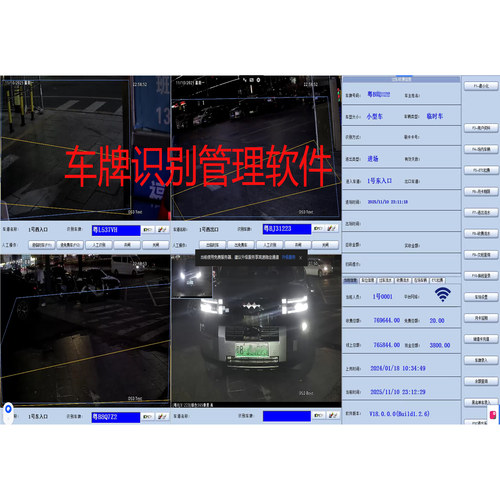Click the empty blue plate field at bottom-right lane

point(287,416)
